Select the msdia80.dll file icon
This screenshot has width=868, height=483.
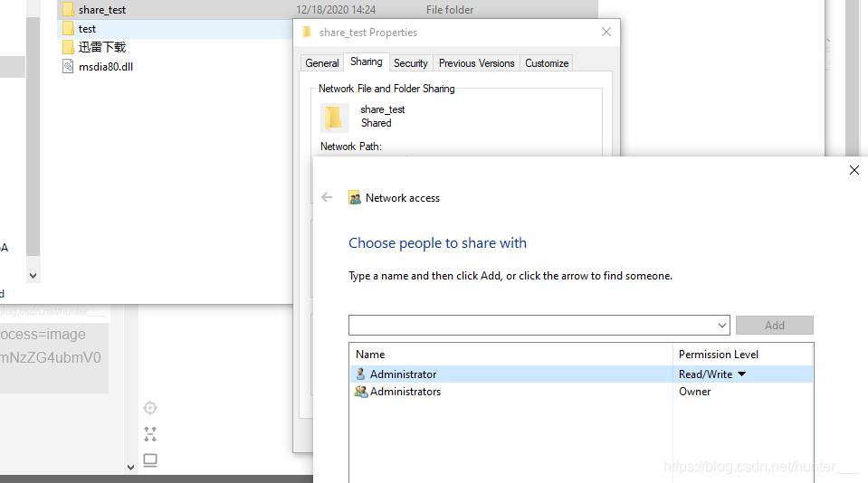tap(68, 66)
